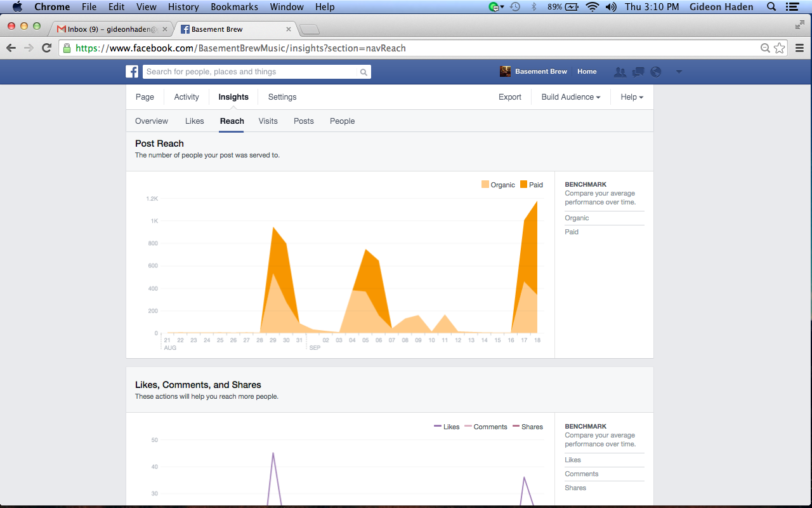
Task: Click the padlock icon in the address bar
Action: pyautogui.click(x=67, y=48)
